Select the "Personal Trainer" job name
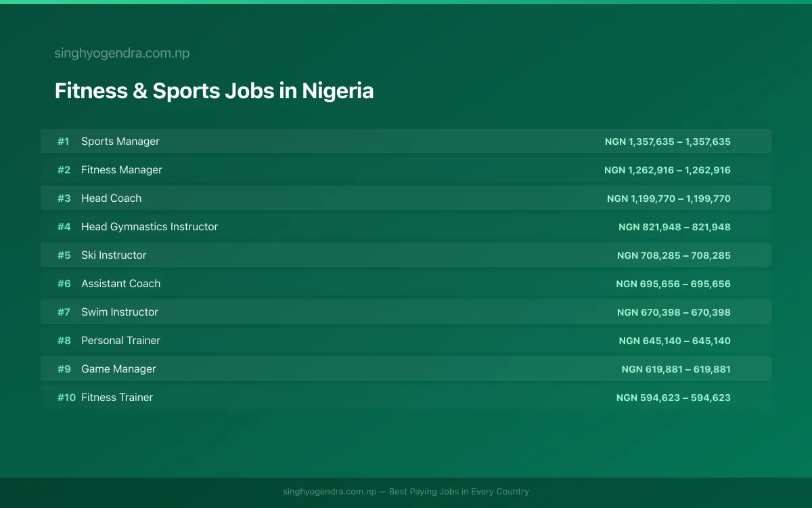 point(120,341)
